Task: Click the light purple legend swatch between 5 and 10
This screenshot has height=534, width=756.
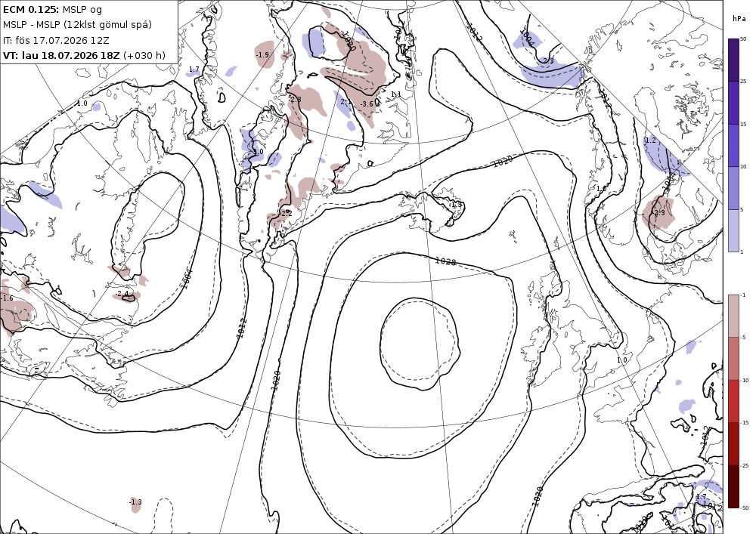Action: [733, 188]
